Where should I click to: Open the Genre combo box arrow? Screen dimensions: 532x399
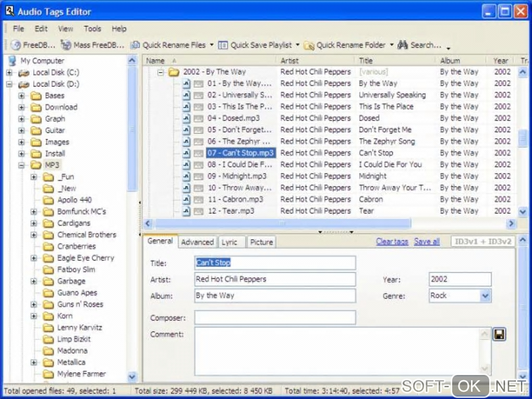[x=485, y=296]
